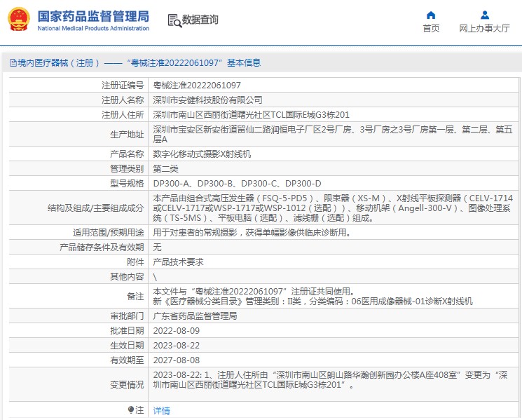
Task: Click 适用范围/预期用途 label
Action: coord(109,233)
